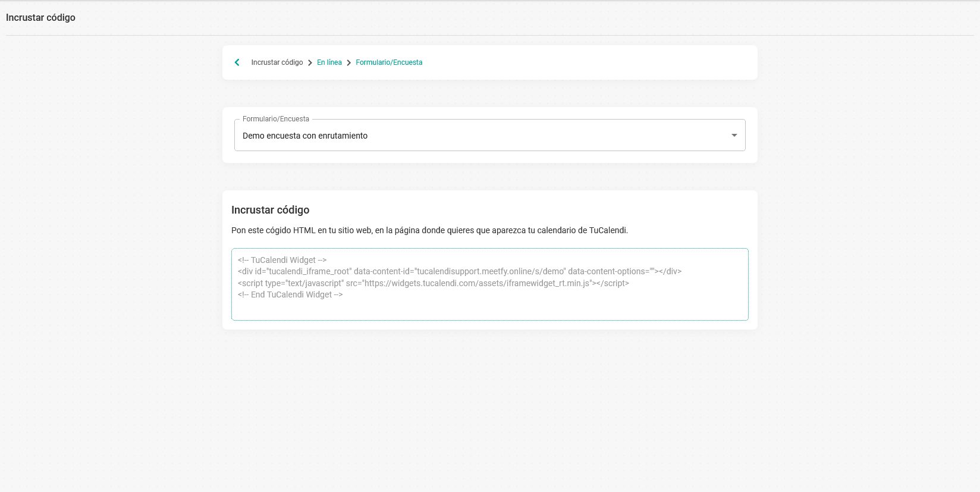Screen dimensions: 980x492
Task: Go back using the breadcrumb left chevron
Action: [237, 62]
